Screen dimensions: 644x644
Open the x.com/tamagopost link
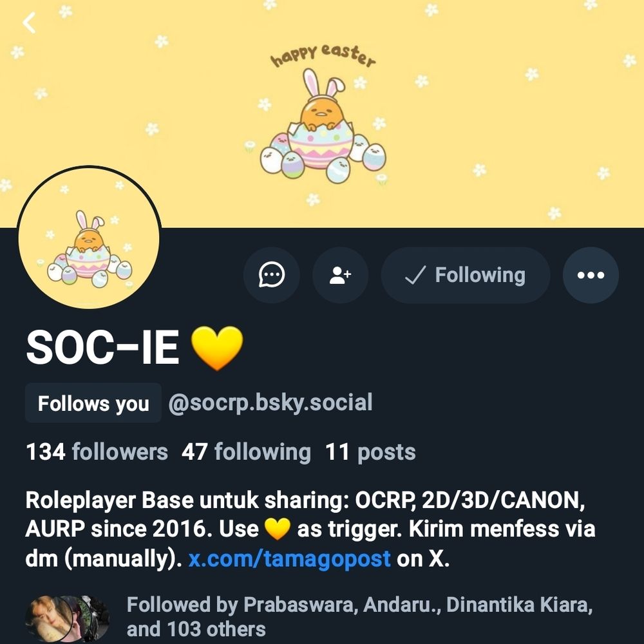[289, 558]
